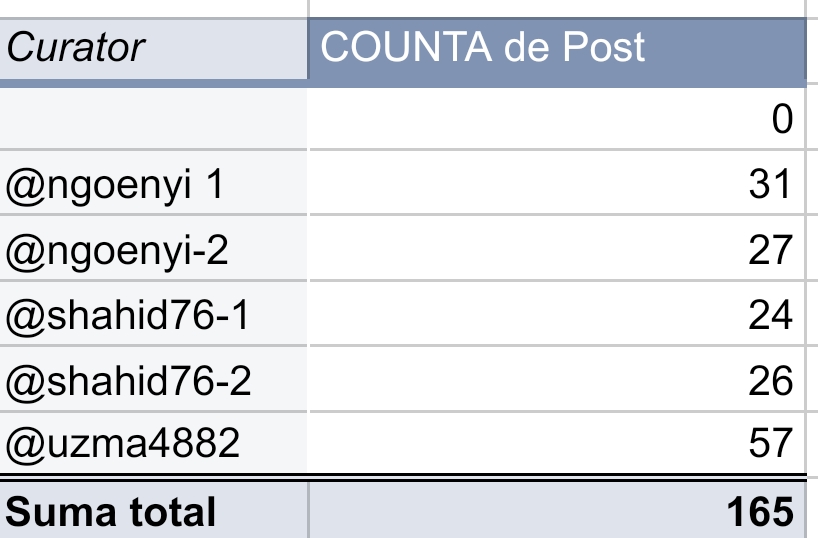Click the Suma total label cell

point(154,510)
